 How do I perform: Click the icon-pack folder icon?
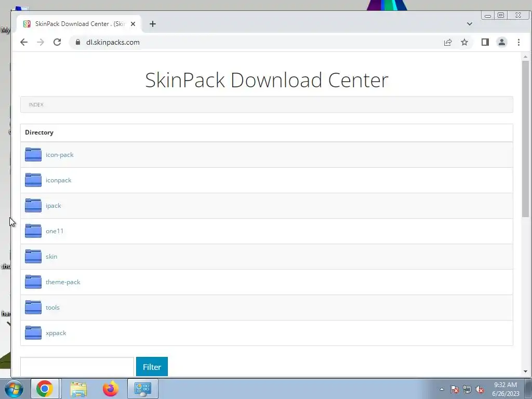point(33,154)
